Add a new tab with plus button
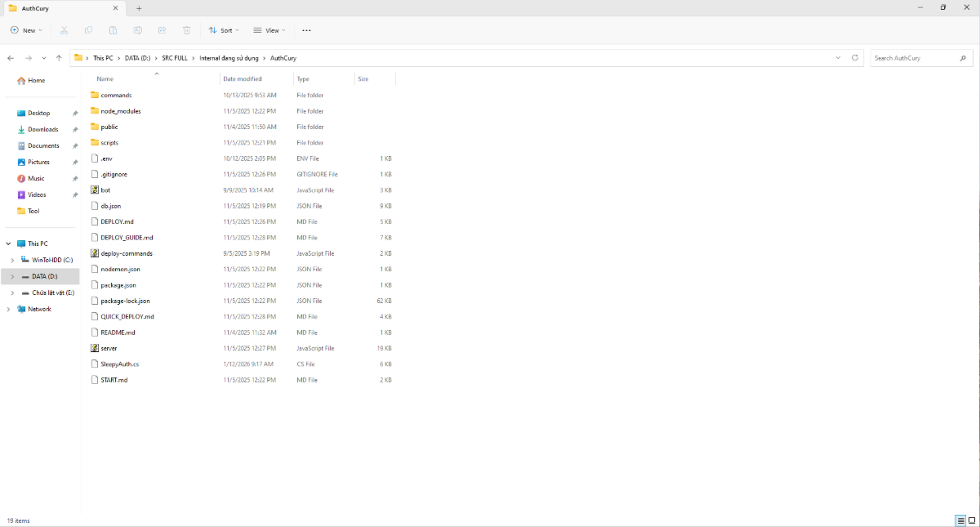The height and width of the screenshot is (527, 980). tap(139, 8)
